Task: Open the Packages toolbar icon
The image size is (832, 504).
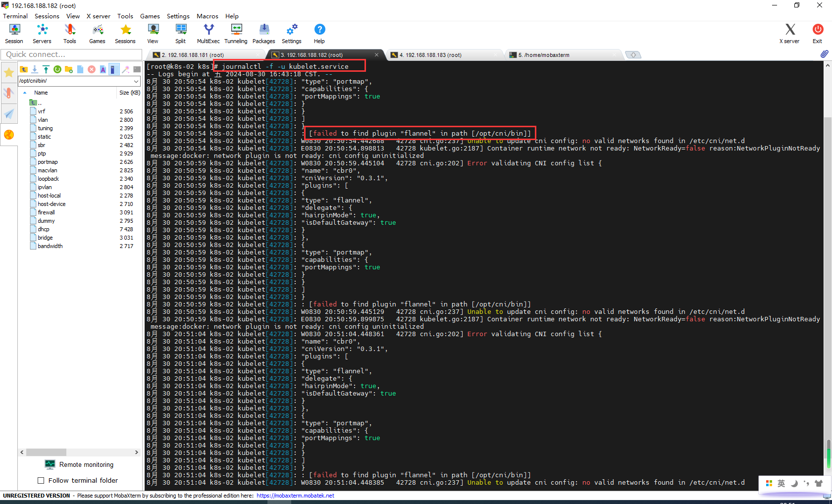Action: pos(264,34)
